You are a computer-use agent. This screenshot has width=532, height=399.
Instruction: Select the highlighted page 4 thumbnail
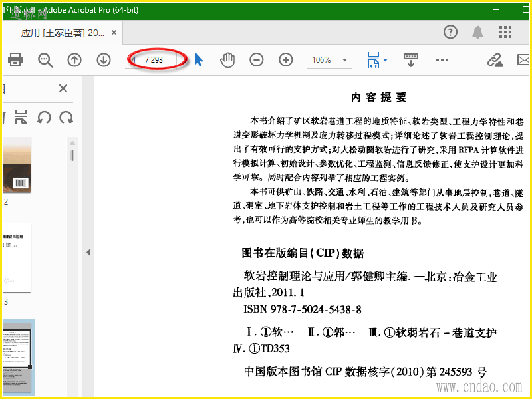[19, 358]
